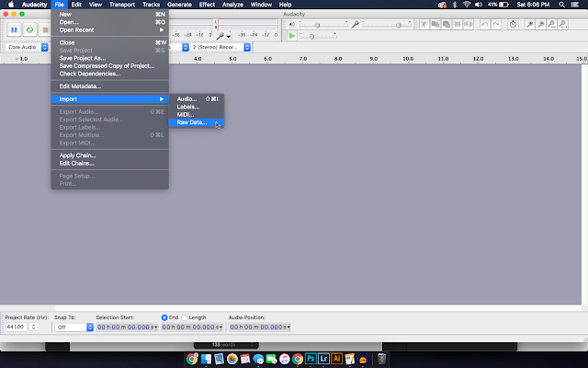588x368 pixels.
Task: Click the Fit Project zoom icon
Action: (563, 25)
